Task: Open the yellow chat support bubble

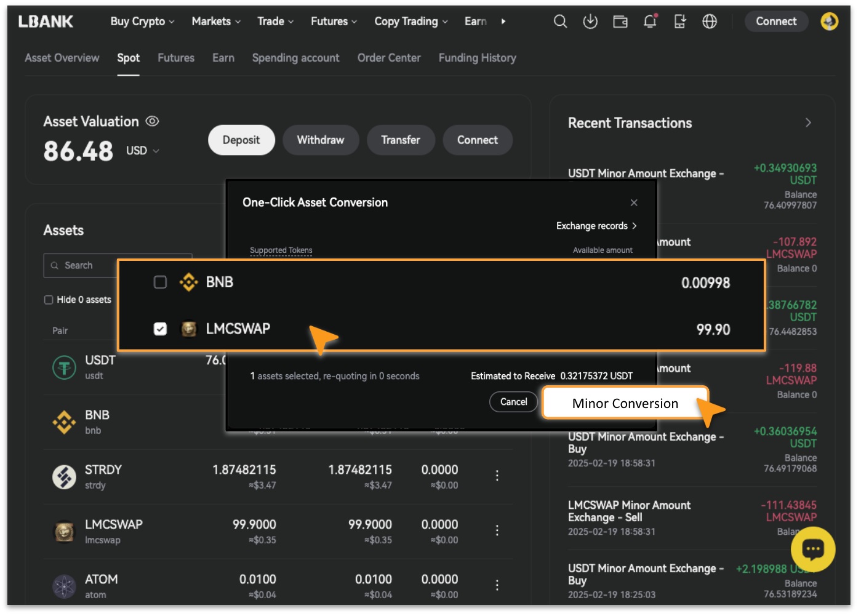Action: tap(812, 549)
